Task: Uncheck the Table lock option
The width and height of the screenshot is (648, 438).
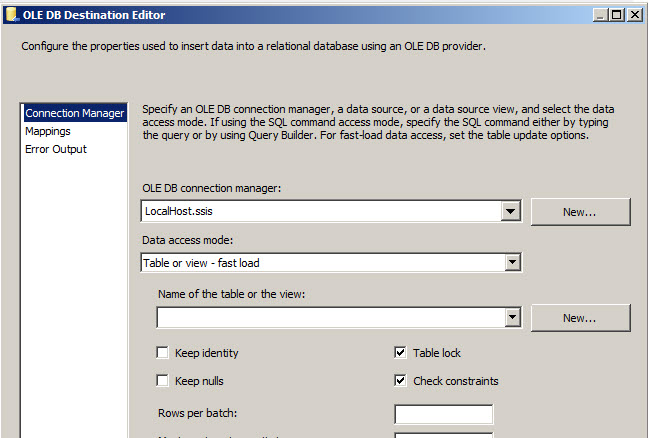Action: [x=400, y=353]
